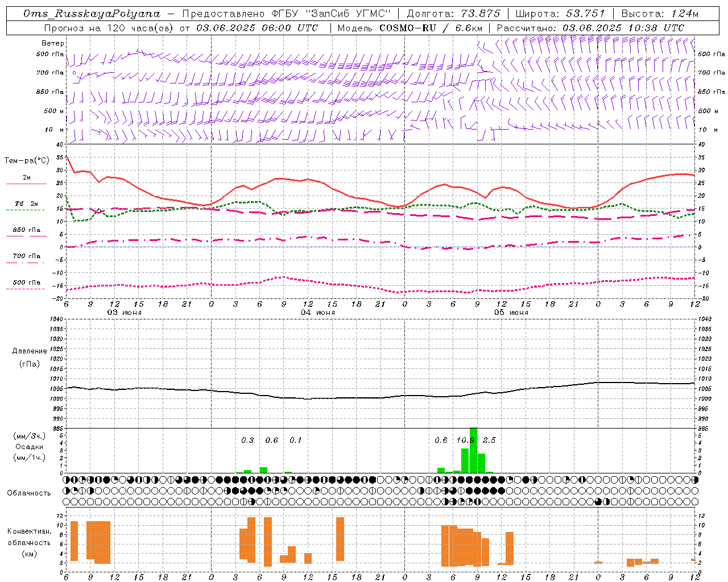Click the 850 гПа temperature legend entry
The image size is (728, 582).
click(26, 230)
